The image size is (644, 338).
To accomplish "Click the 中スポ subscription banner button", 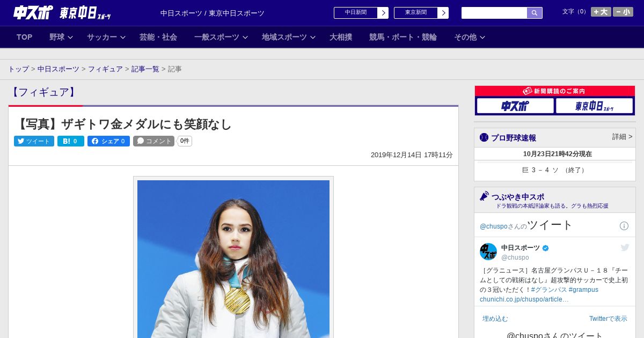I will coord(515,106).
